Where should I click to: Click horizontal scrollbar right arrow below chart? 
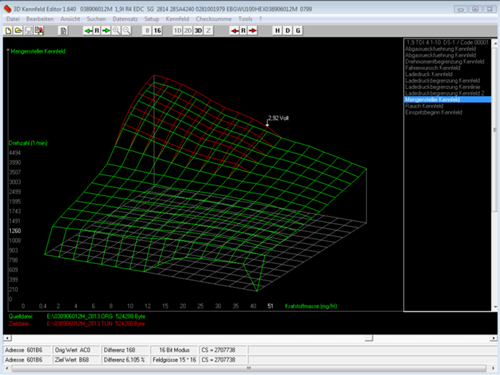tap(494, 338)
